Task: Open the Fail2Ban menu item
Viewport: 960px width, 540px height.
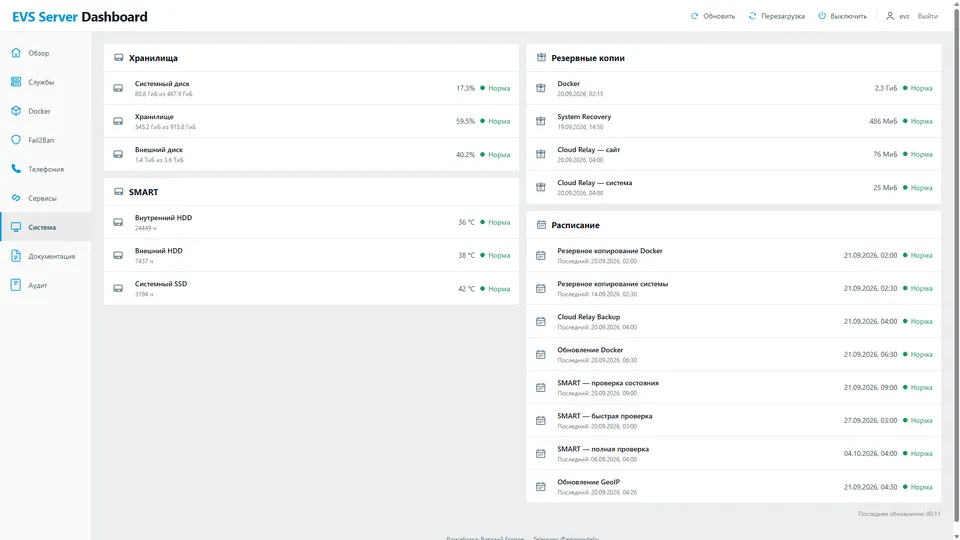Action: click(46, 140)
